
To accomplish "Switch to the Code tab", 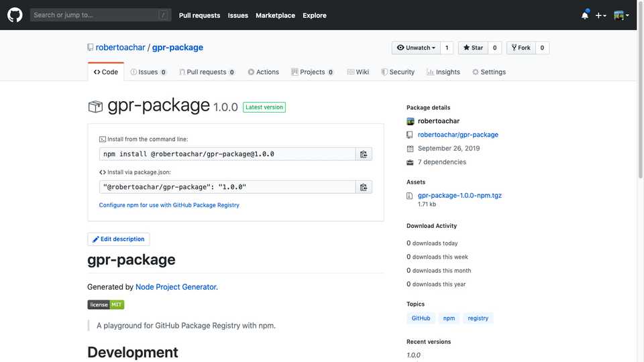I will [105, 72].
